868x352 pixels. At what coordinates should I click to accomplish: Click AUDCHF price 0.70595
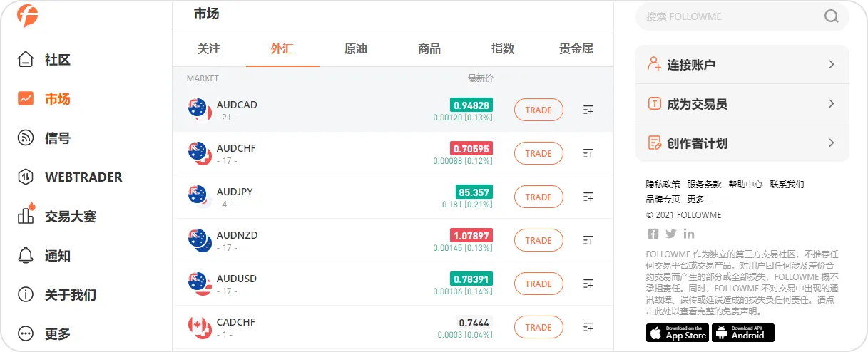471,148
